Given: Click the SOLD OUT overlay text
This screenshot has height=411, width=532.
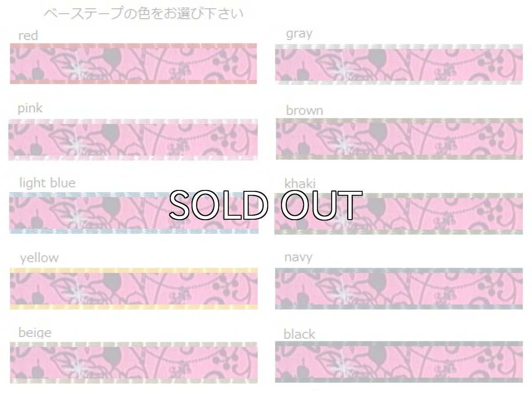Looking at the screenshot, I should 266,205.
